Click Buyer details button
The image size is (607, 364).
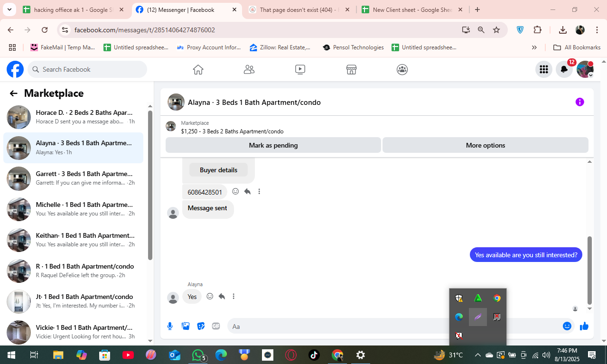(x=218, y=170)
